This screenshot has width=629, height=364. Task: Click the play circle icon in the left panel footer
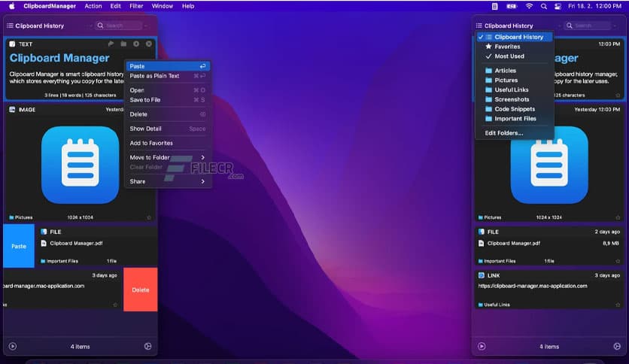13,347
